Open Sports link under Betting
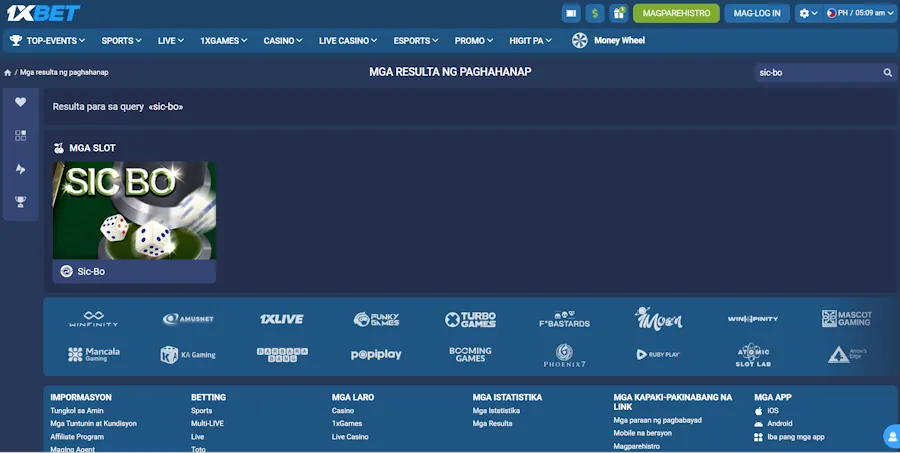Screen dimensions: 900x453 [x=201, y=411]
